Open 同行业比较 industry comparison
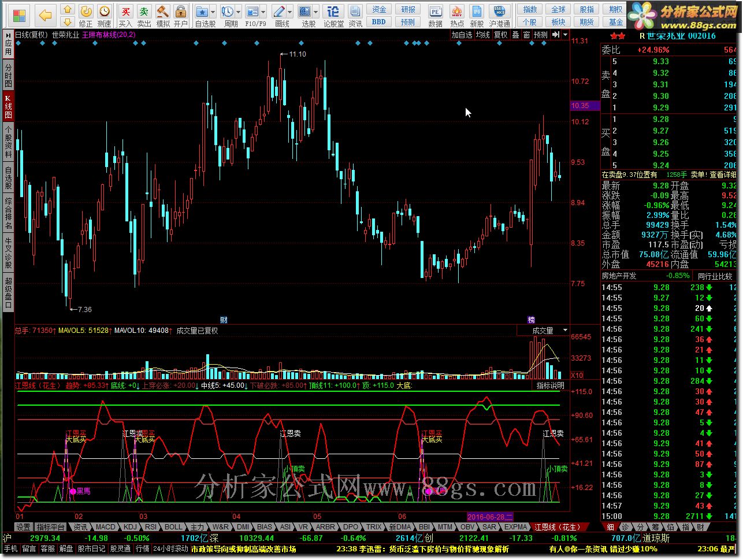Viewport: 743px width, 560px height. (715, 276)
